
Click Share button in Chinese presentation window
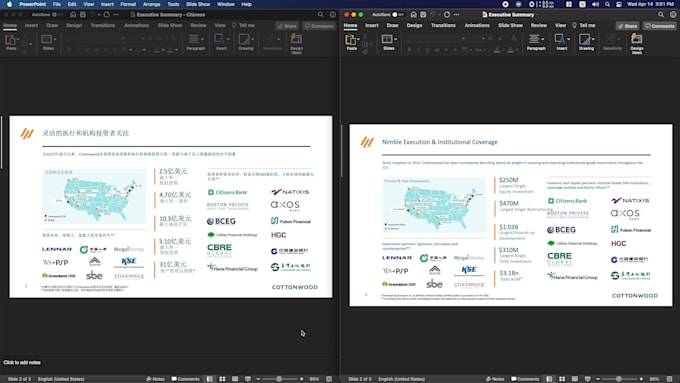tap(287, 26)
